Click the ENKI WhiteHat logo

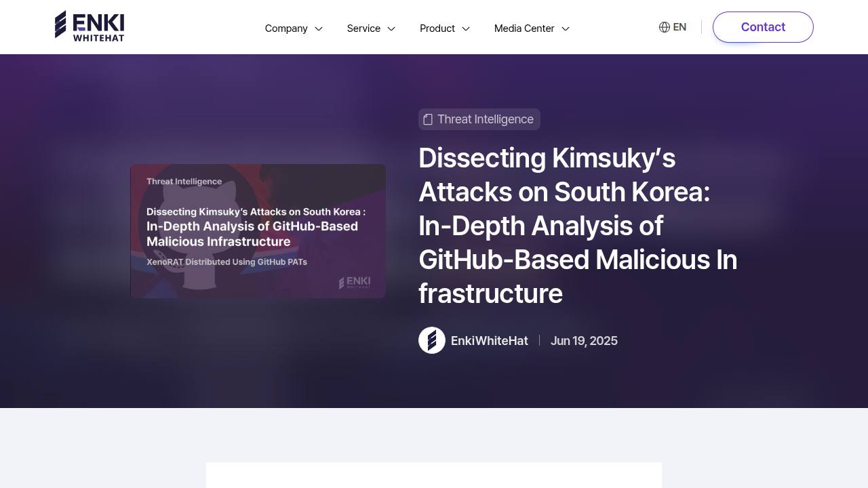tap(90, 26)
